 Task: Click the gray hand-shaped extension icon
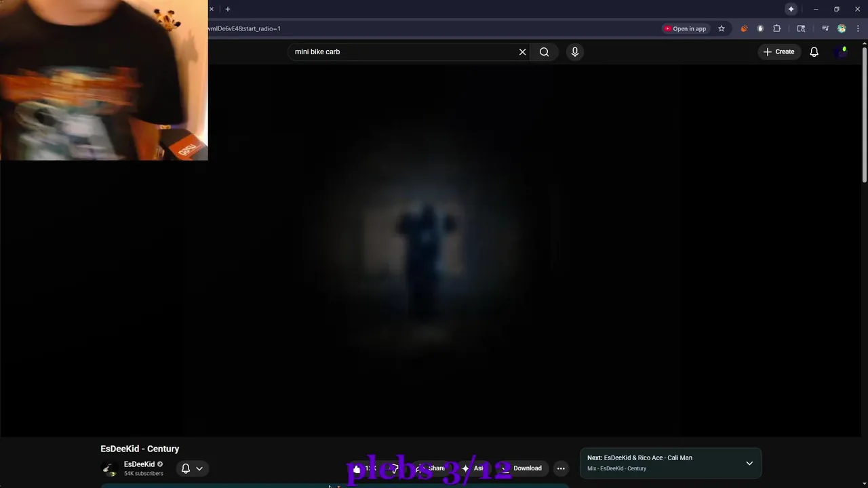pos(760,28)
